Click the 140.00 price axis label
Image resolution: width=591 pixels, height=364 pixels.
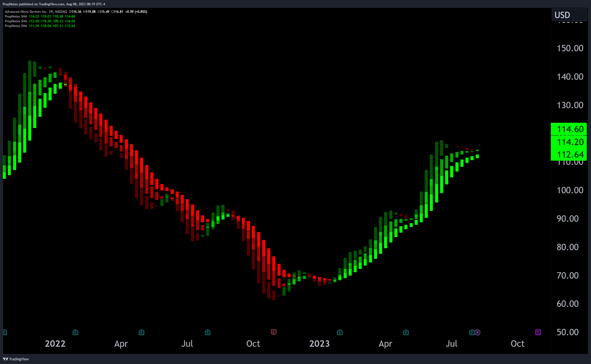tap(570, 77)
